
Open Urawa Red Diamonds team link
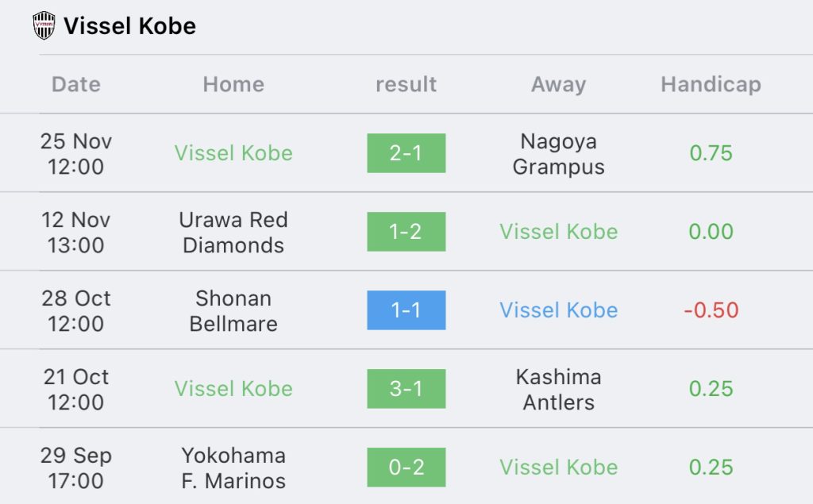coord(233,233)
